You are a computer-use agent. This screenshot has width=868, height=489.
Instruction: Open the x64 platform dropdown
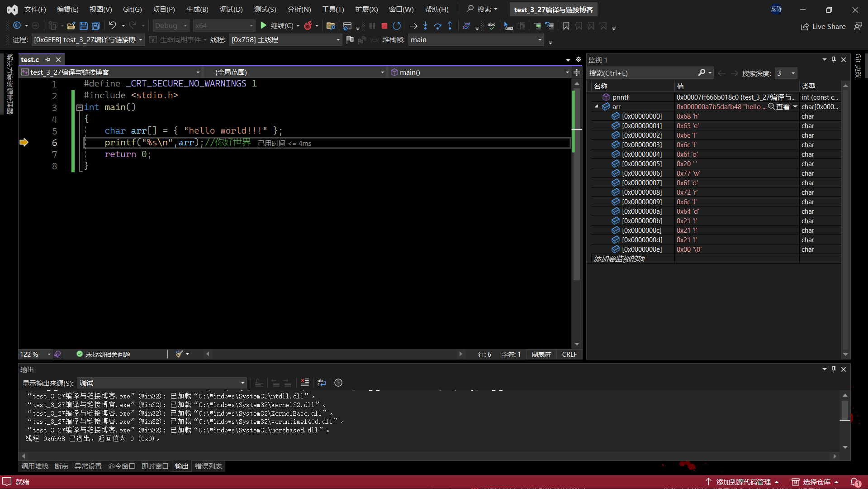pyautogui.click(x=224, y=26)
